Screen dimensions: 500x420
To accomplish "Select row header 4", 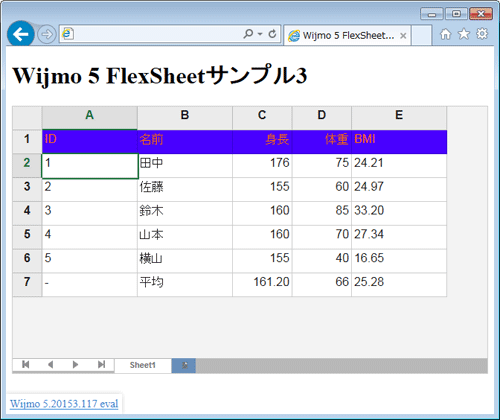I will (x=27, y=213).
